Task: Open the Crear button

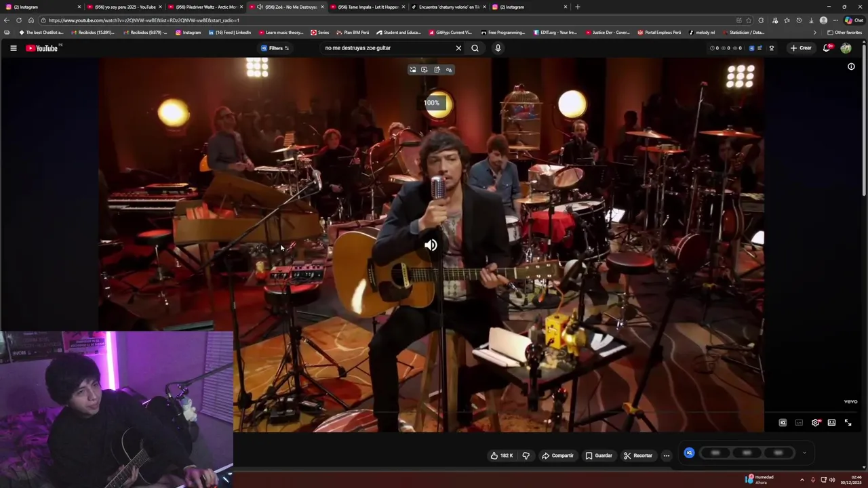Action: click(x=801, y=48)
